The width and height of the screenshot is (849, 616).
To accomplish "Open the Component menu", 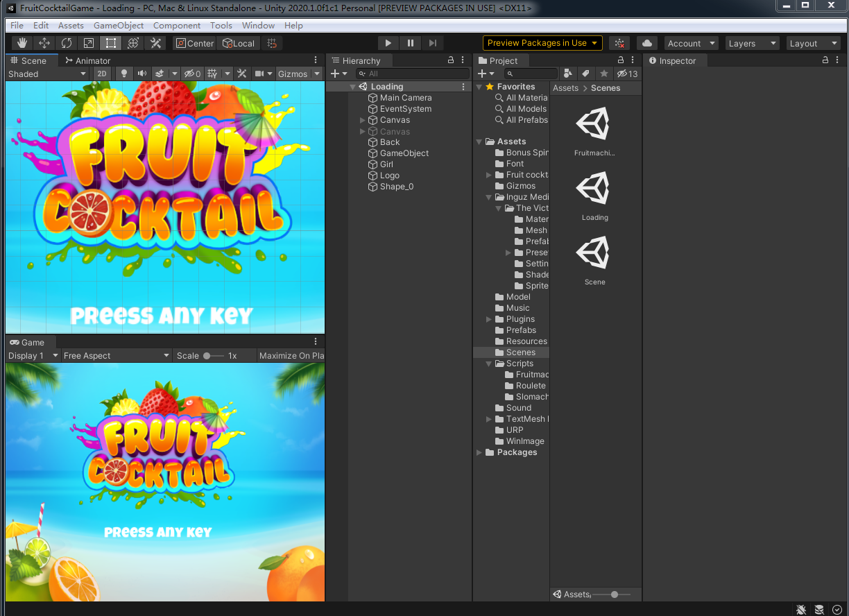I will [177, 26].
